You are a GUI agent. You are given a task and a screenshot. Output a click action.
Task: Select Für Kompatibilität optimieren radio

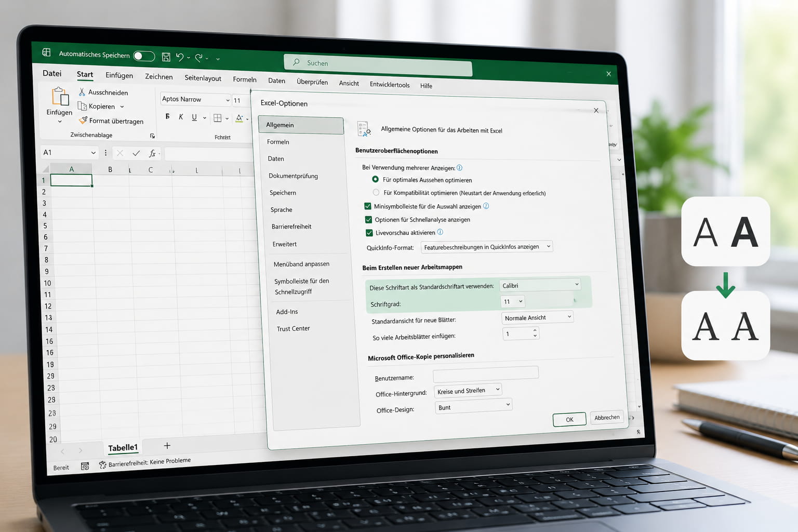376,192
